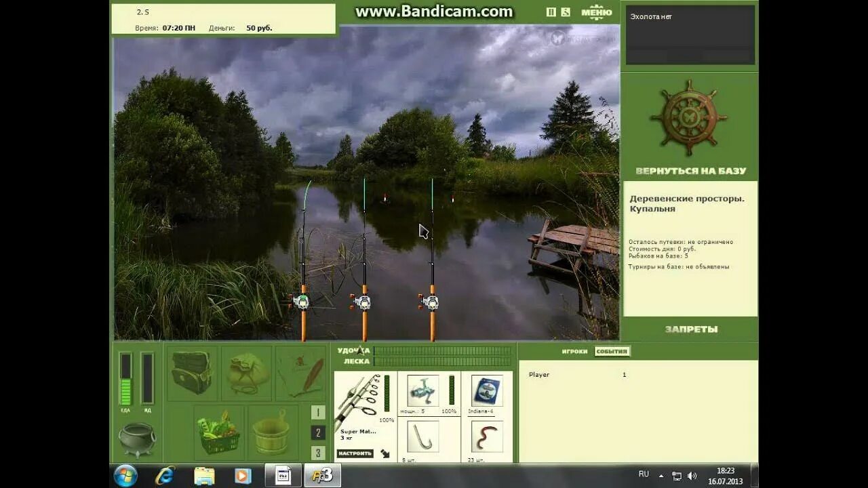Open the fish keepnet sack
Screen dimensions: 868x488
247,373
